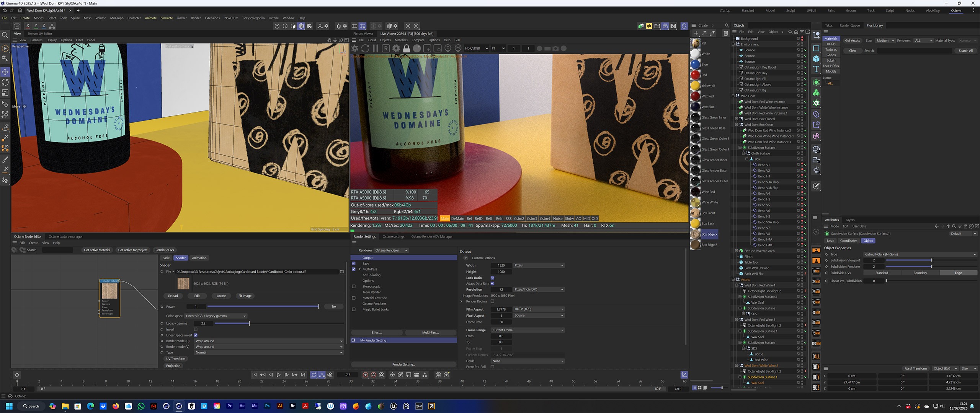980x413 pixels.
Task: Open the Color space dropdown
Action: coord(216,316)
